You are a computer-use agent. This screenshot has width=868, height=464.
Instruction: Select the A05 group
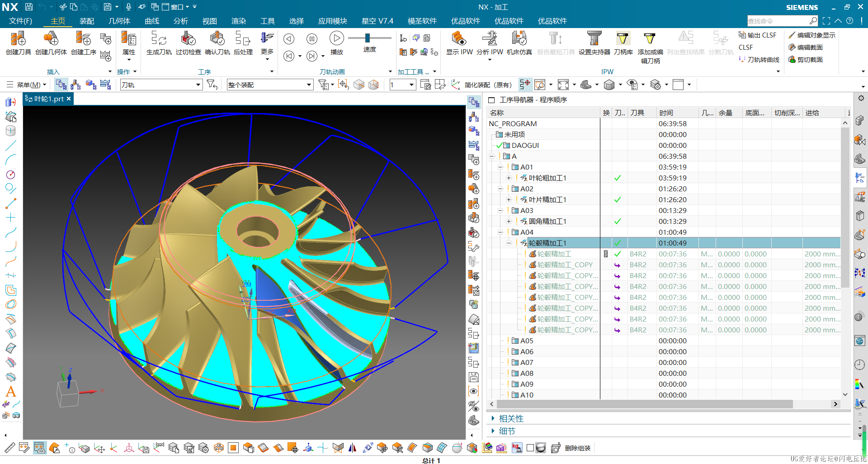pos(527,341)
